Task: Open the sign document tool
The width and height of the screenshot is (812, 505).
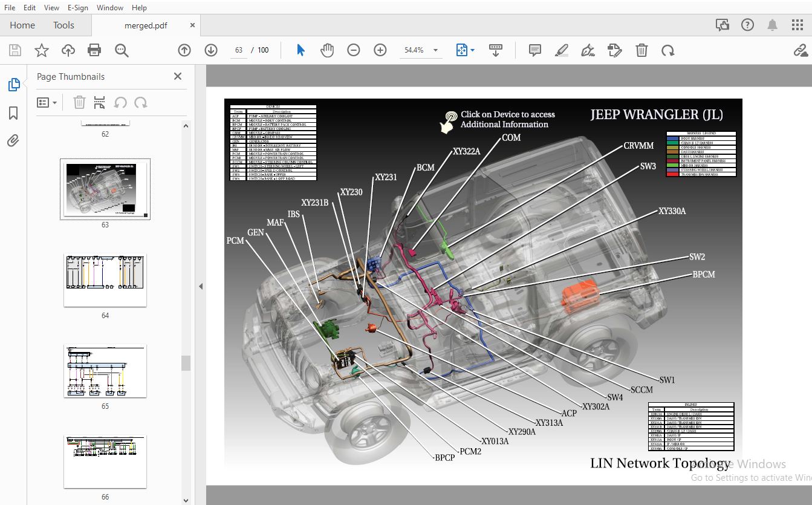Action: (588, 50)
